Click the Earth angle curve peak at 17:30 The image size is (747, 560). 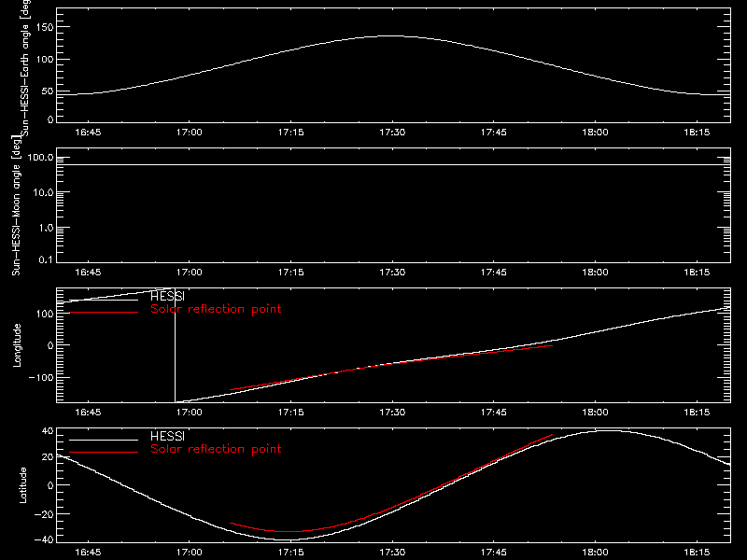(392, 36)
